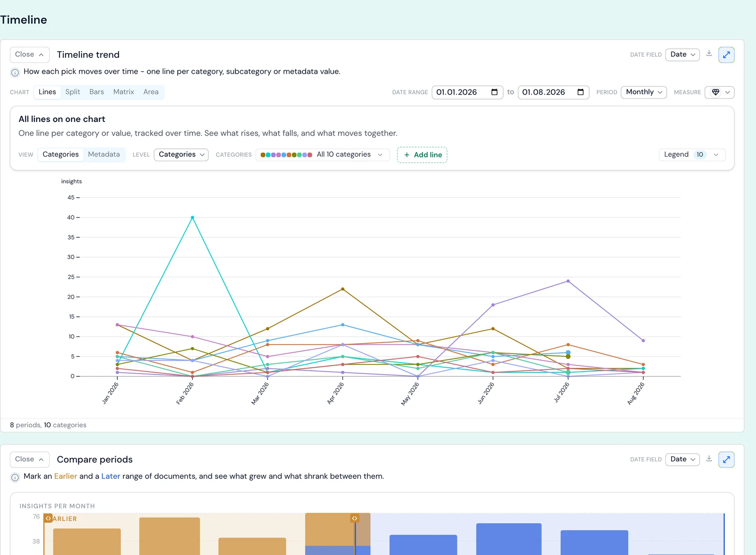Click the Add line button
756x555 pixels.
tap(422, 155)
